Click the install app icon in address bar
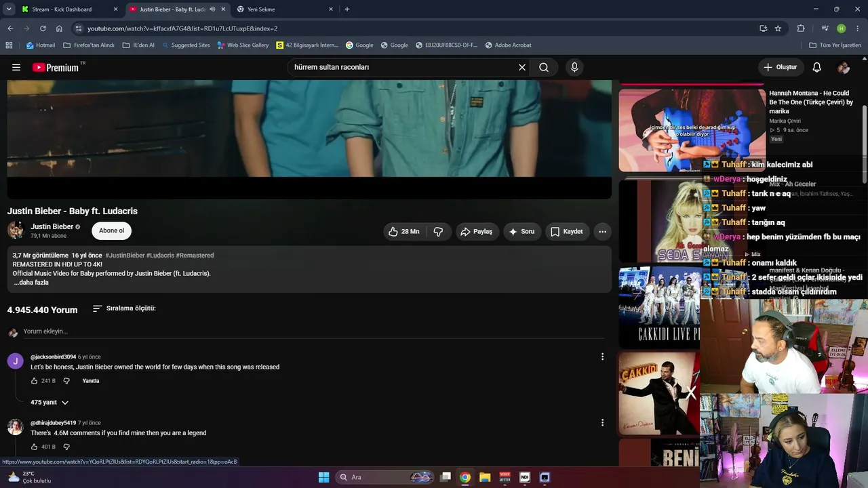The height and width of the screenshot is (488, 868). (764, 28)
